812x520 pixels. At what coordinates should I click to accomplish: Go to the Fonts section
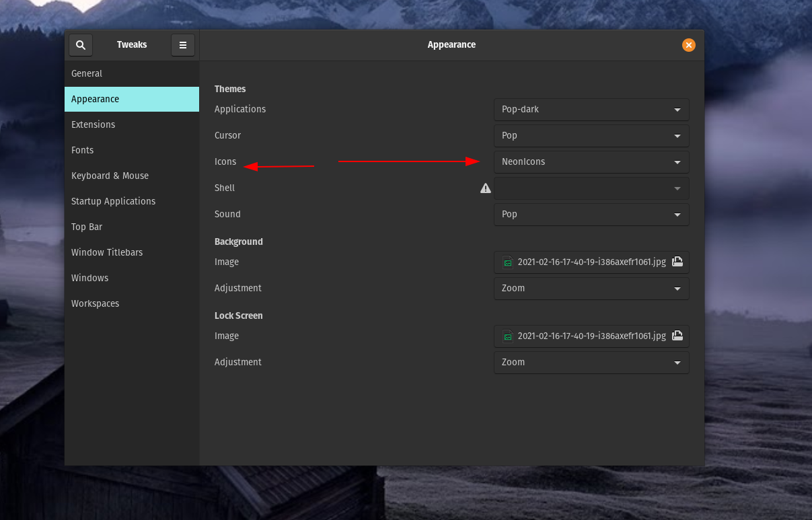(x=83, y=150)
